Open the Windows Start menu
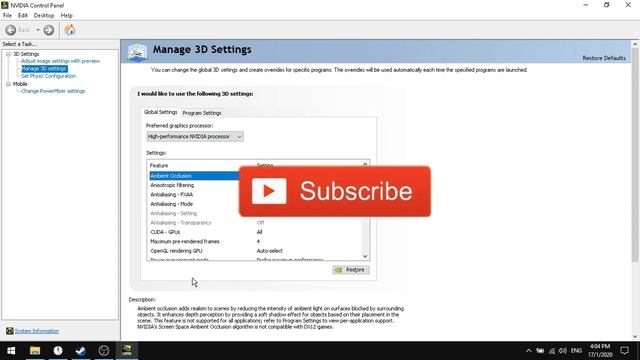Viewport: 640px width, 360px height. coord(11,351)
